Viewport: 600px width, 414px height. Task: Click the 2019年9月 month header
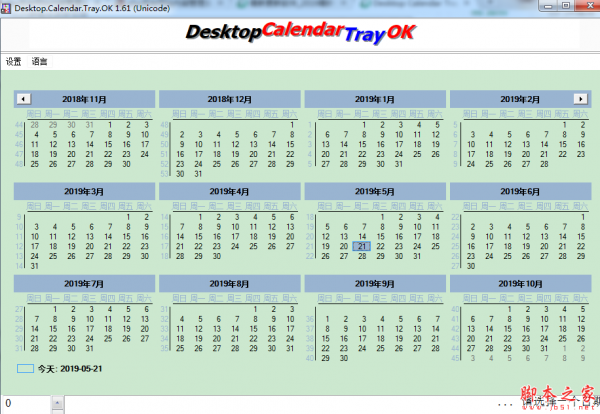(375, 284)
